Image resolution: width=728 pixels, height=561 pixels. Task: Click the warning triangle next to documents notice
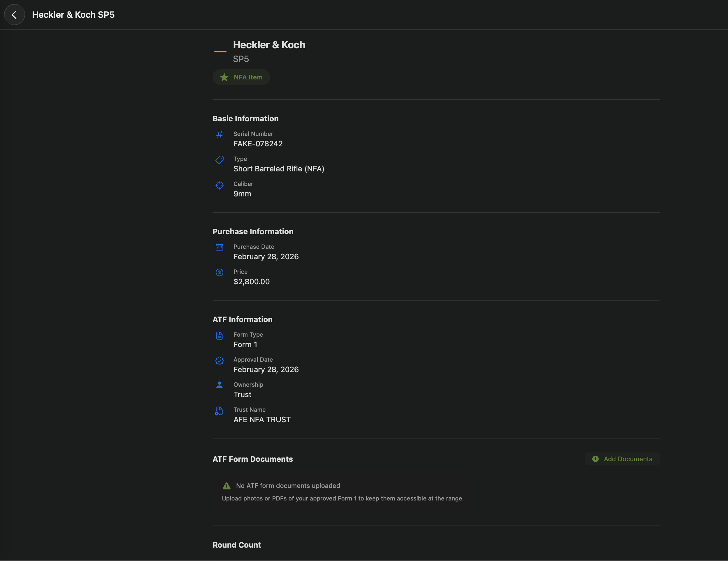pos(226,485)
